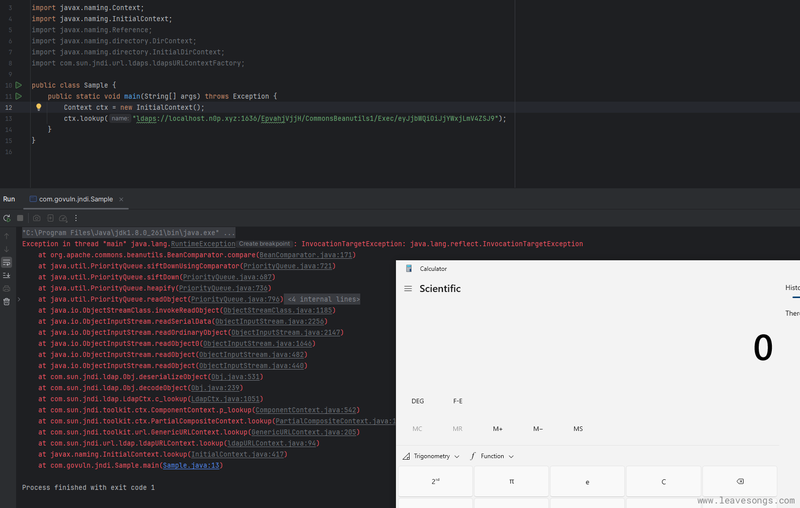This screenshot has height=508, width=800.
Task: Toggle DEG angle unit in Calculator
Action: (x=417, y=401)
